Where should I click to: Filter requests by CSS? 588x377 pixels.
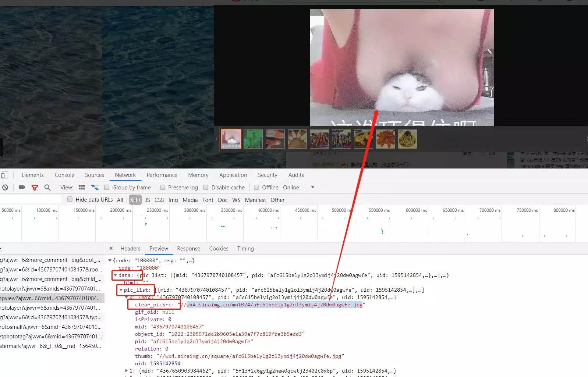(159, 200)
